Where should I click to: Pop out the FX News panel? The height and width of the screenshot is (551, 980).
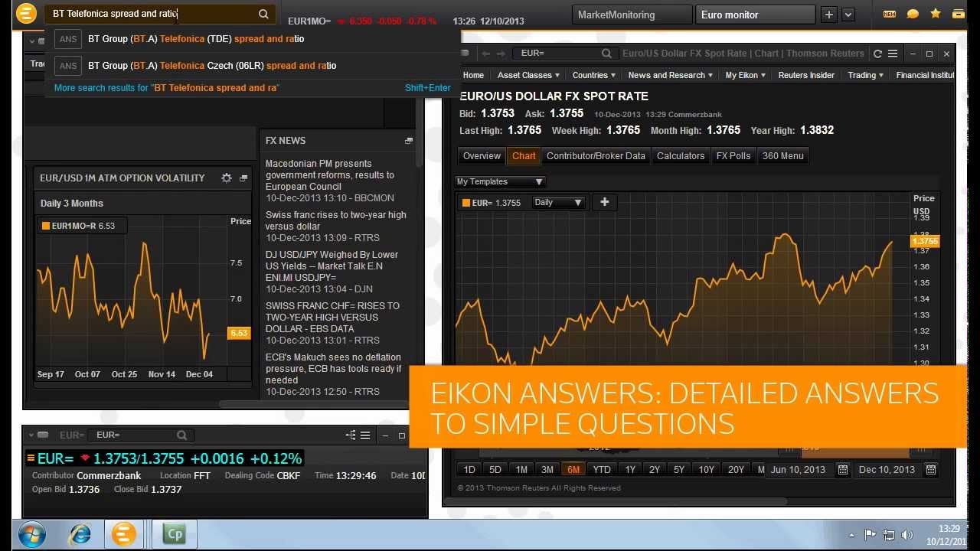click(x=409, y=141)
